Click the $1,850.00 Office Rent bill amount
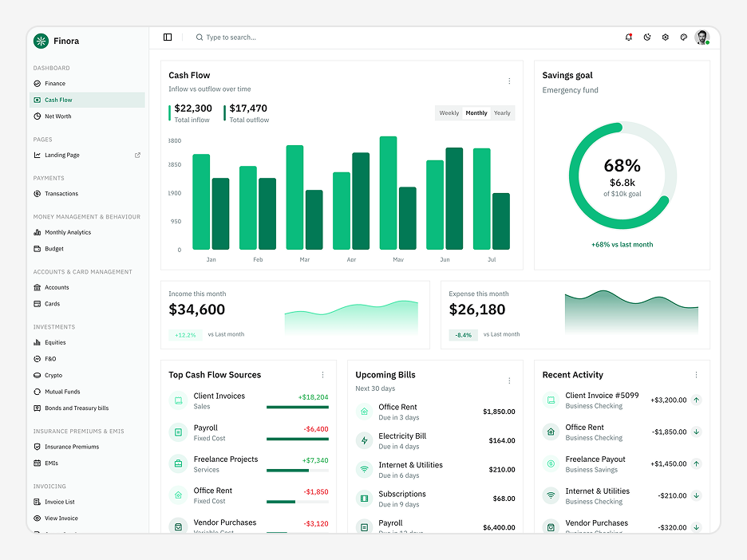The height and width of the screenshot is (560, 747). pyautogui.click(x=499, y=412)
